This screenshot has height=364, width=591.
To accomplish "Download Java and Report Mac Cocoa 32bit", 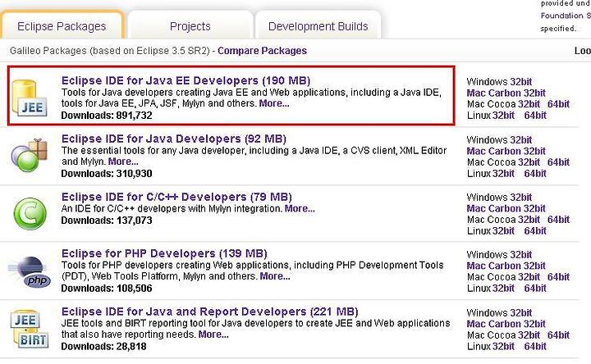I will coord(529,335).
